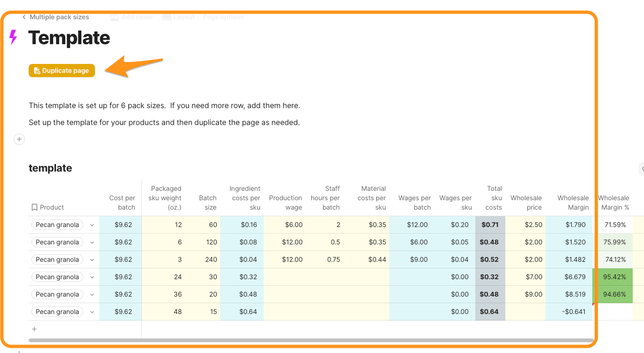Open product dropdown in the 24 oz row
Screen dimensions: 644x353
click(92, 277)
